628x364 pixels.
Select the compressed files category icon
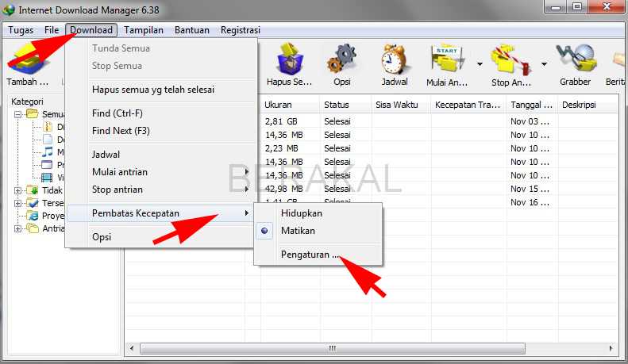(x=48, y=127)
